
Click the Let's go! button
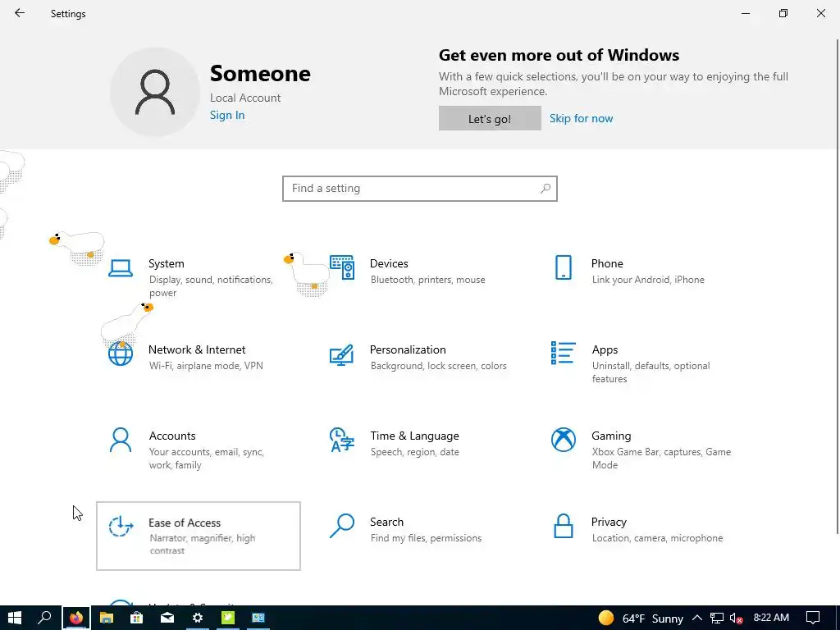(x=490, y=118)
